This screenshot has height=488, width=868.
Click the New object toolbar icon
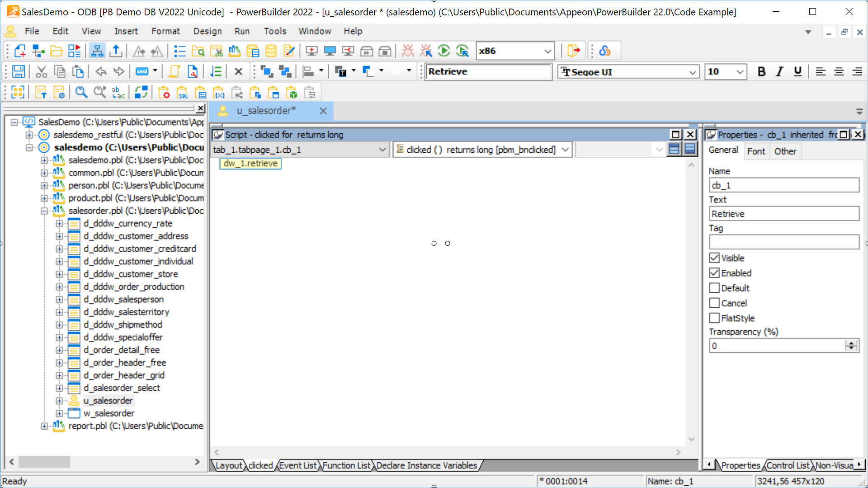point(20,51)
